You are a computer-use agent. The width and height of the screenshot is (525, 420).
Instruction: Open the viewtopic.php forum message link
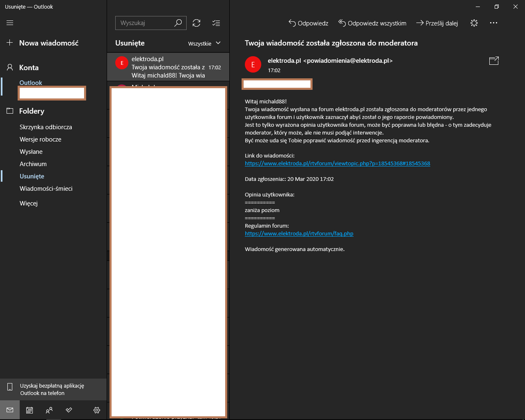[338, 163]
